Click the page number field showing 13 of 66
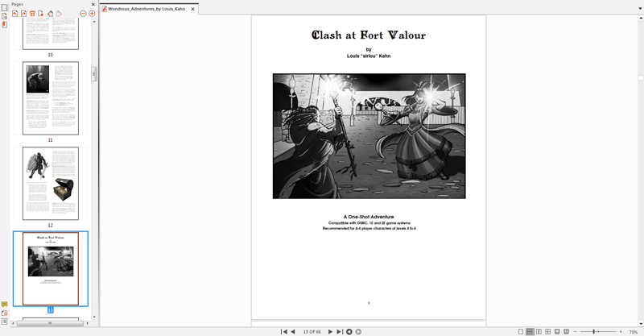644x336 pixels. pos(311,331)
